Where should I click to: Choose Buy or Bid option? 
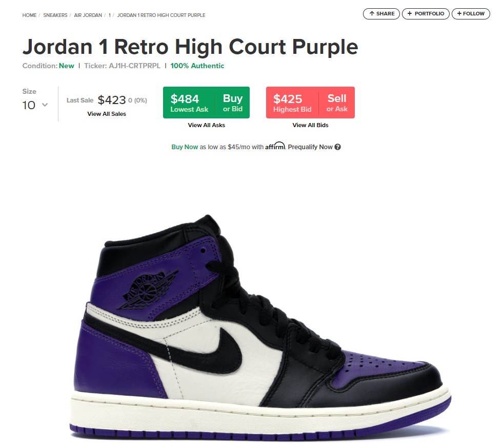(233, 103)
